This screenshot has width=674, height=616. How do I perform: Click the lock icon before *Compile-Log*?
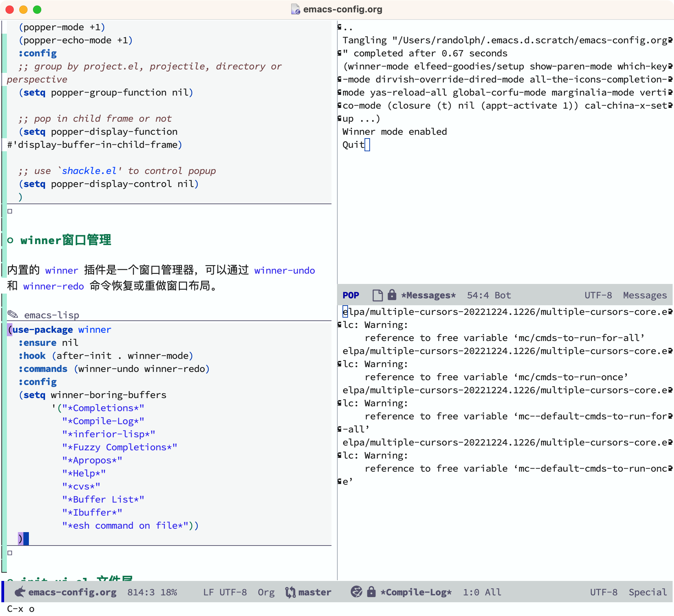click(x=371, y=592)
